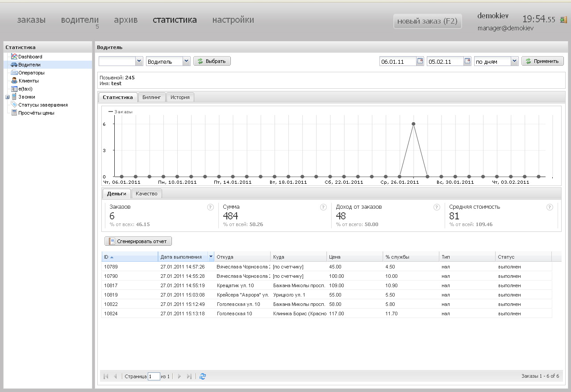
Task: Select Просчёты цены in the tree
Action: point(36,113)
